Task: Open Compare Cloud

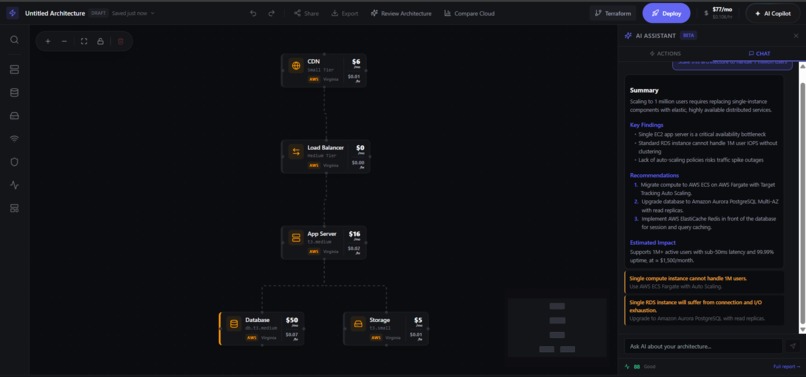Action: 469,13
